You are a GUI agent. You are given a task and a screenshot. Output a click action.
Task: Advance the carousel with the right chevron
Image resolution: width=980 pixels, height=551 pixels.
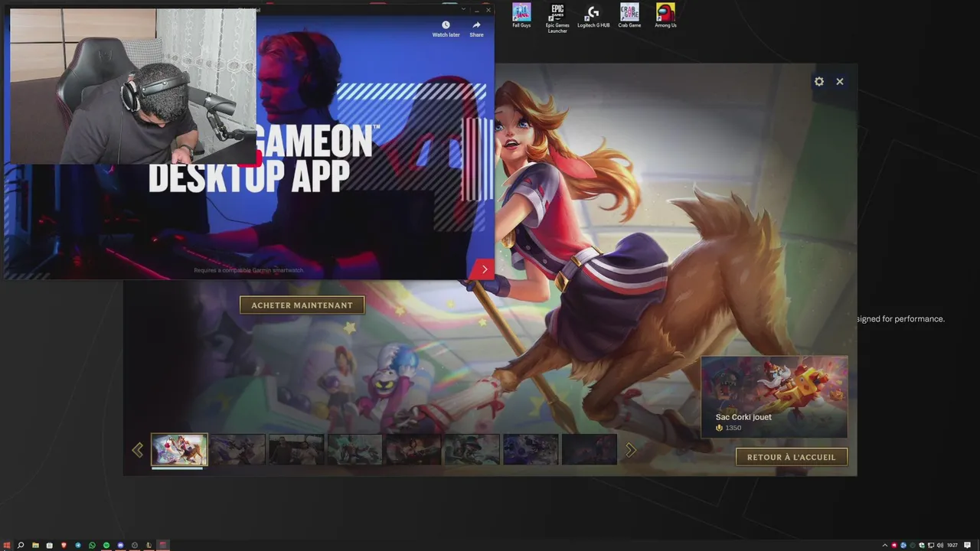(630, 450)
